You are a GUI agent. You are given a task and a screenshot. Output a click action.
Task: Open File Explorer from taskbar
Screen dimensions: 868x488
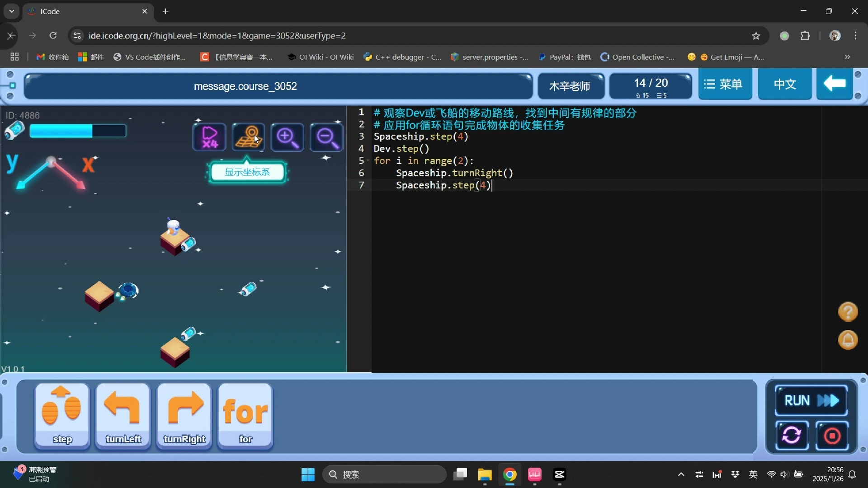click(485, 474)
